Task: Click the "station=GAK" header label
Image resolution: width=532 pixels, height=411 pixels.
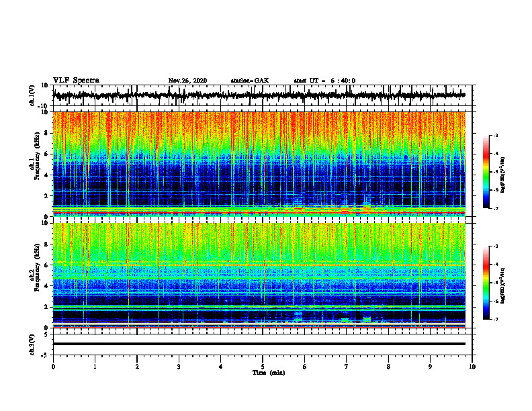Action: [x=250, y=81]
